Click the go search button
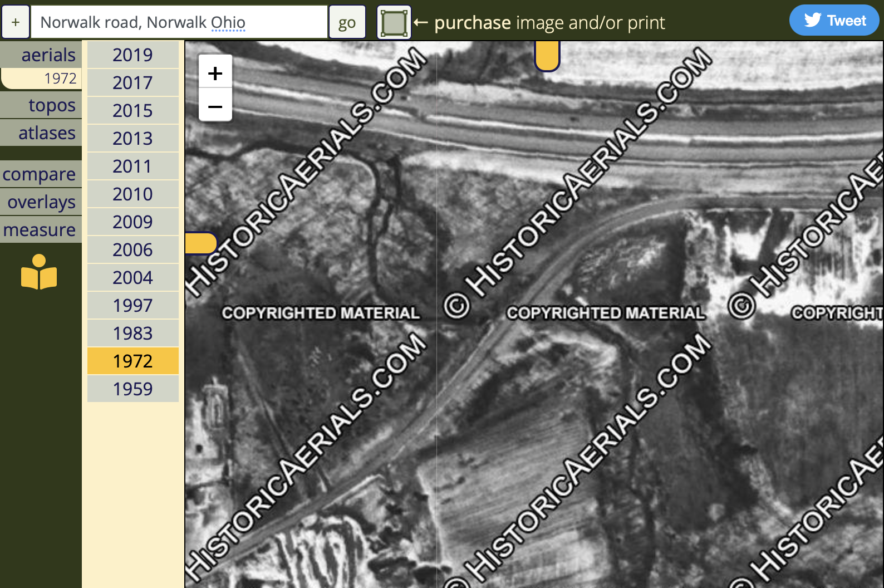This screenshot has width=884, height=588. click(x=347, y=22)
